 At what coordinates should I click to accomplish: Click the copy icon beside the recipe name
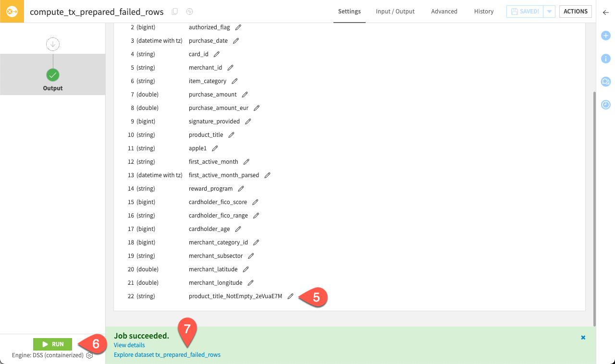click(x=174, y=12)
